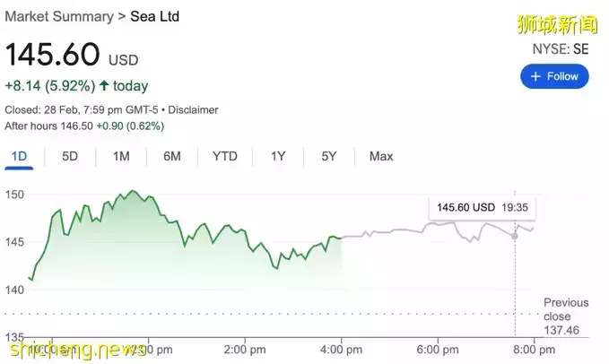The height and width of the screenshot is (364, 609).
Task: Switch to the 5D tab
Action: 70,156
